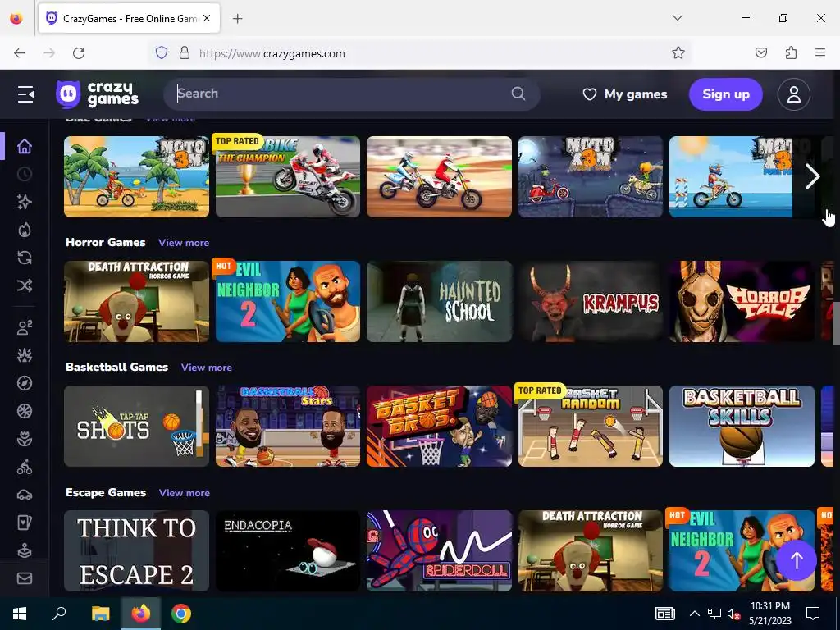Open the Haunted School game
The image size is (840, 630).
(439, 302)
